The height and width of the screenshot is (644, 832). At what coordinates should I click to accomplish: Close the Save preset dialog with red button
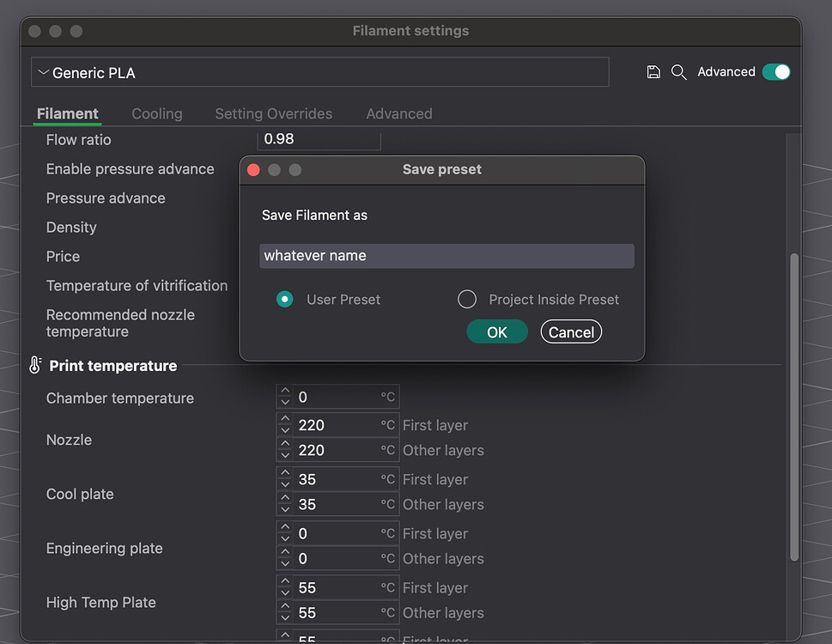click(x=253, y=170)
